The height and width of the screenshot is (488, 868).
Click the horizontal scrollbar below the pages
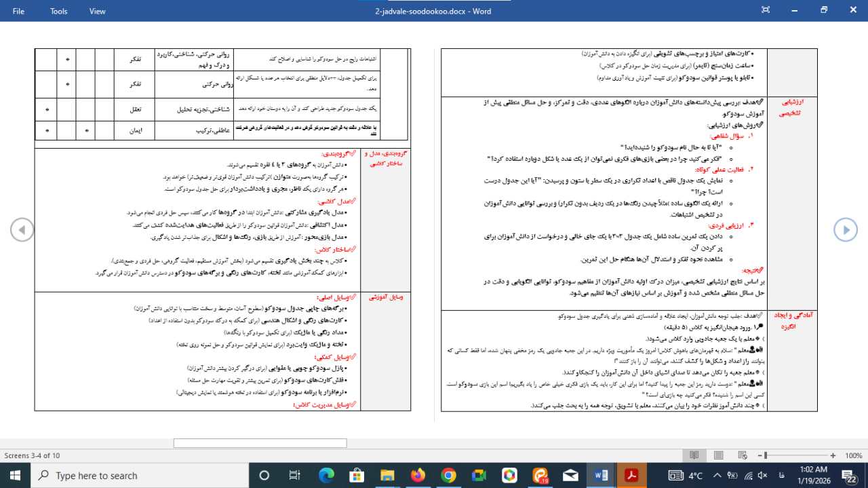click(260, 443)
